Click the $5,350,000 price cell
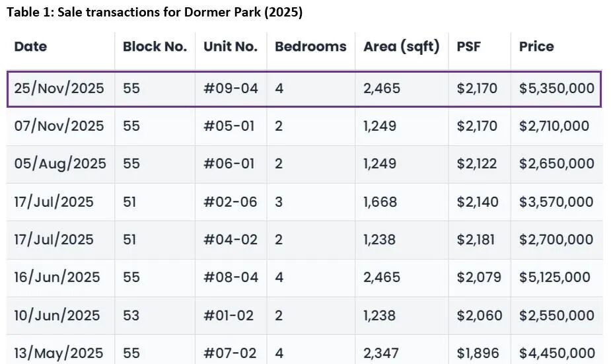 (x=556, y=89)
